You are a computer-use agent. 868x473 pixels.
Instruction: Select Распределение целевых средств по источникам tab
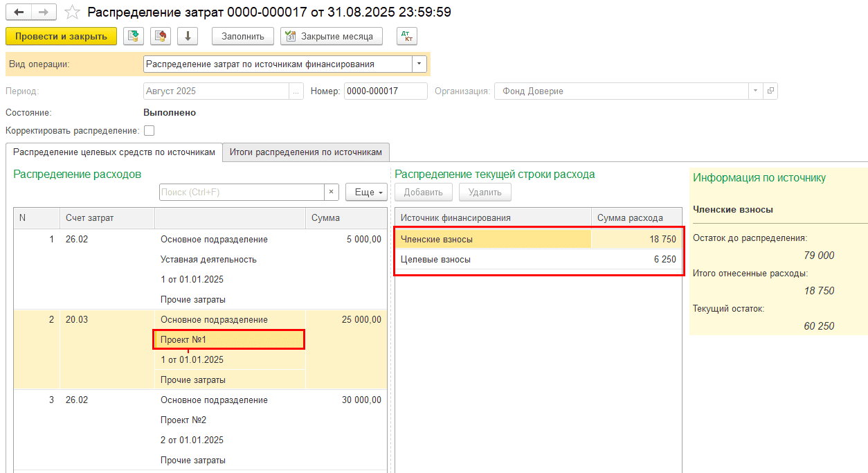coord(114,152)
